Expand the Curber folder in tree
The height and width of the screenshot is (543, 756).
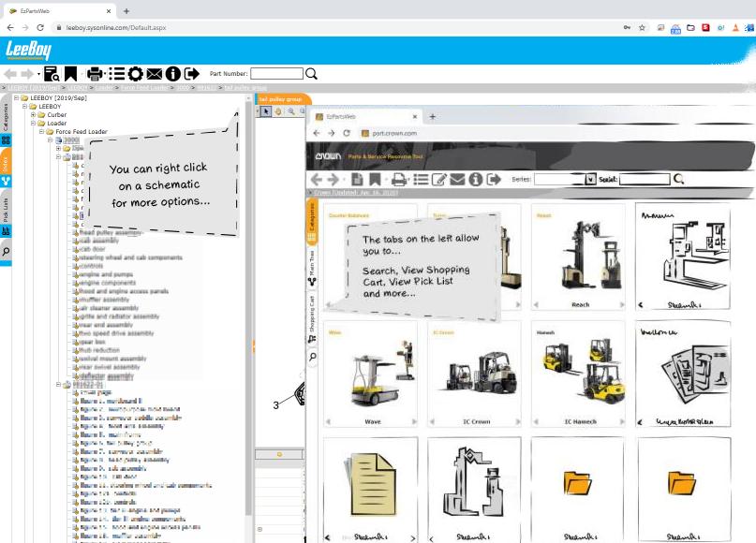tap(33, 115)
